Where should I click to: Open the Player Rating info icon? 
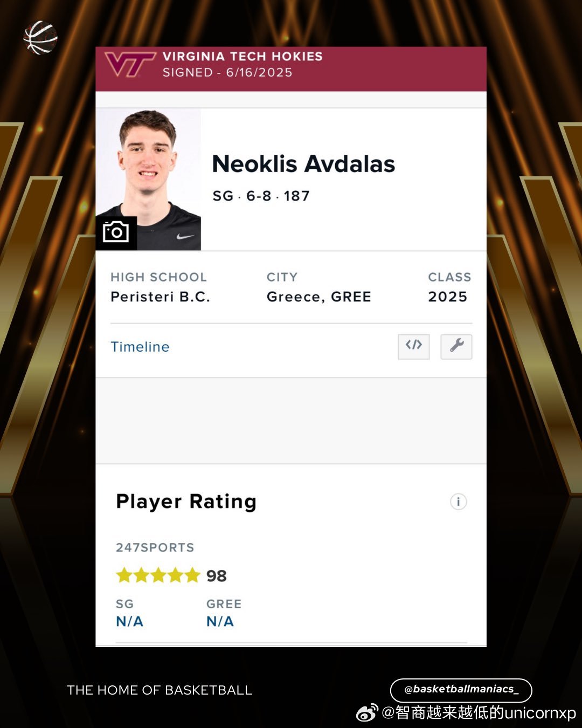coord(458,502)
